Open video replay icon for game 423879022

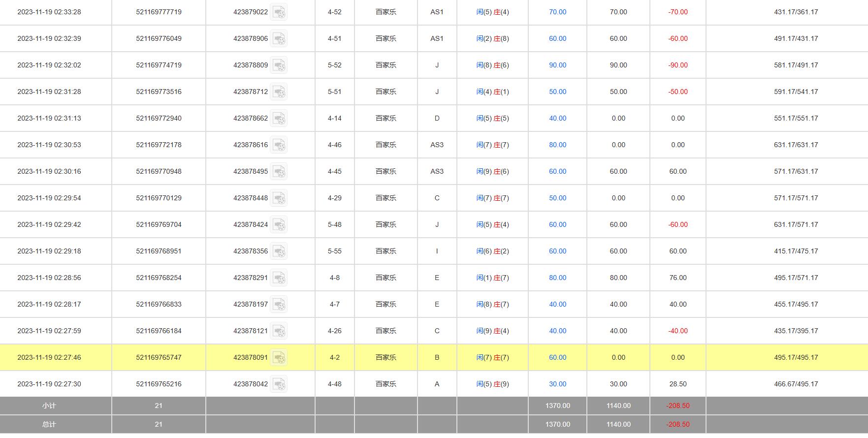[x=279, y=12]
